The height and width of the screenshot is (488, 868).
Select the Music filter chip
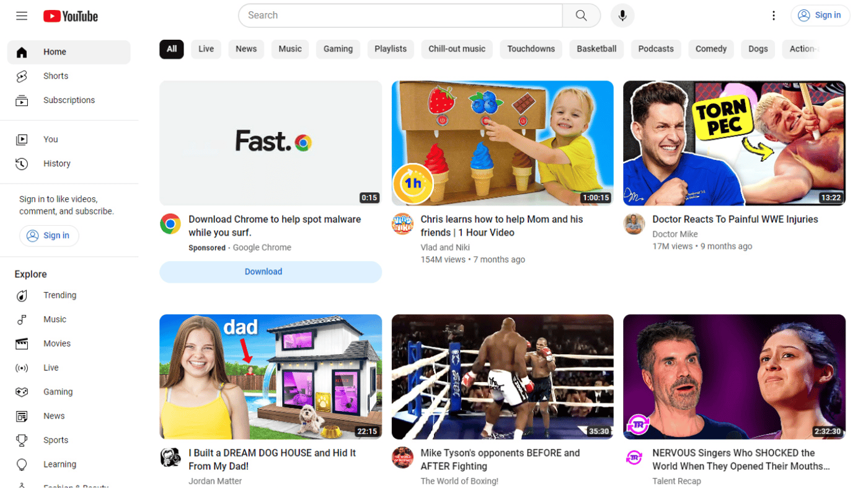coord(290,49)
